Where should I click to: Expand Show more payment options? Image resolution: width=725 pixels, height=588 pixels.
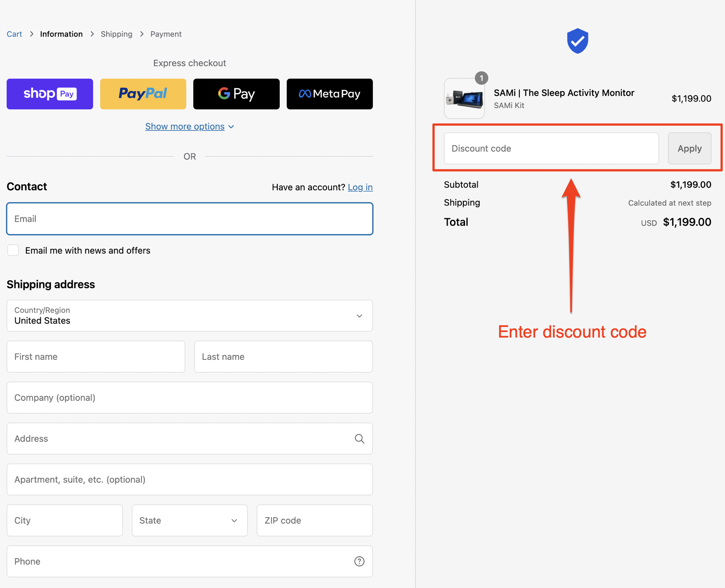coord(189,126)
